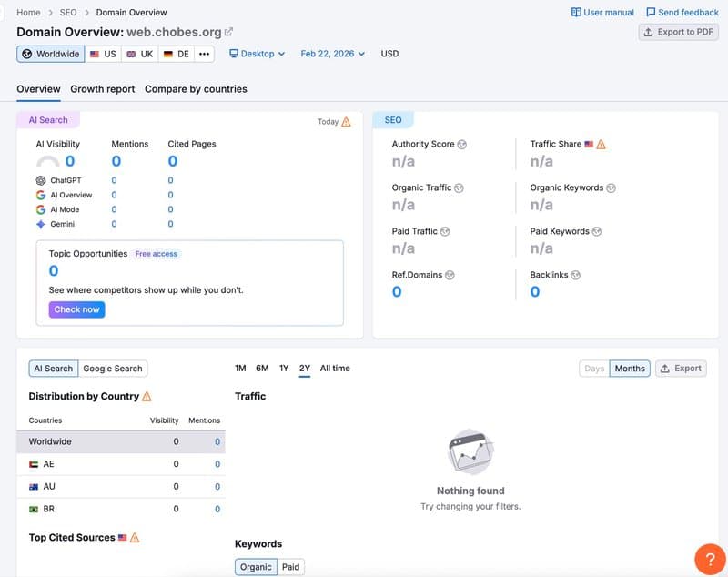Select US database option
The height and width of the screenshot is (577, 728).
click(103, 54)
